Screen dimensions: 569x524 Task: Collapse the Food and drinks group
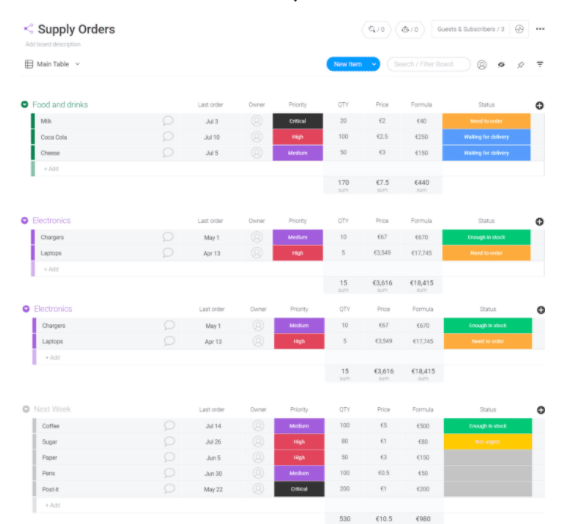click(x=24, y=105)
